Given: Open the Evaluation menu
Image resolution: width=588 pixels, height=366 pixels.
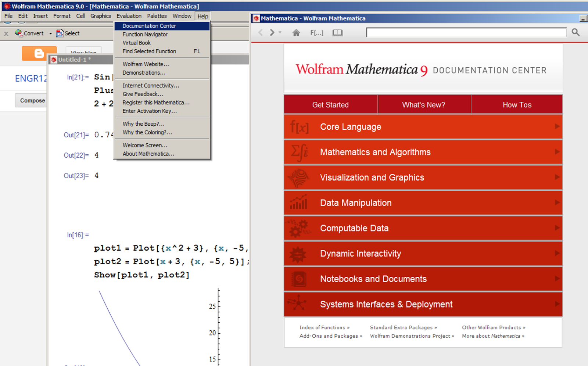Looking at the screenshot, I should click(x=129, y=16).
